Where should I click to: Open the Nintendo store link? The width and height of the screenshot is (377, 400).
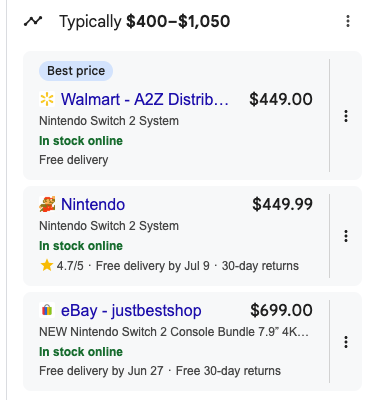pos(93,204)
